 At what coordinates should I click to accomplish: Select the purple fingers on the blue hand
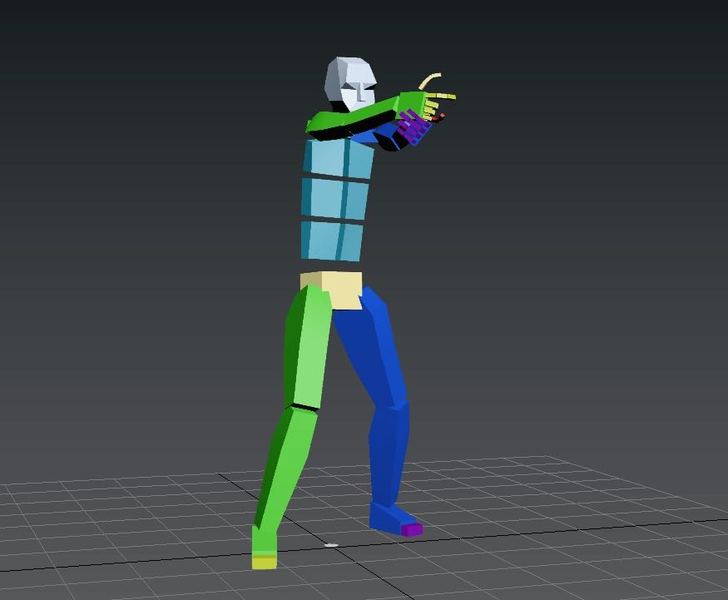tap(415, 127)
